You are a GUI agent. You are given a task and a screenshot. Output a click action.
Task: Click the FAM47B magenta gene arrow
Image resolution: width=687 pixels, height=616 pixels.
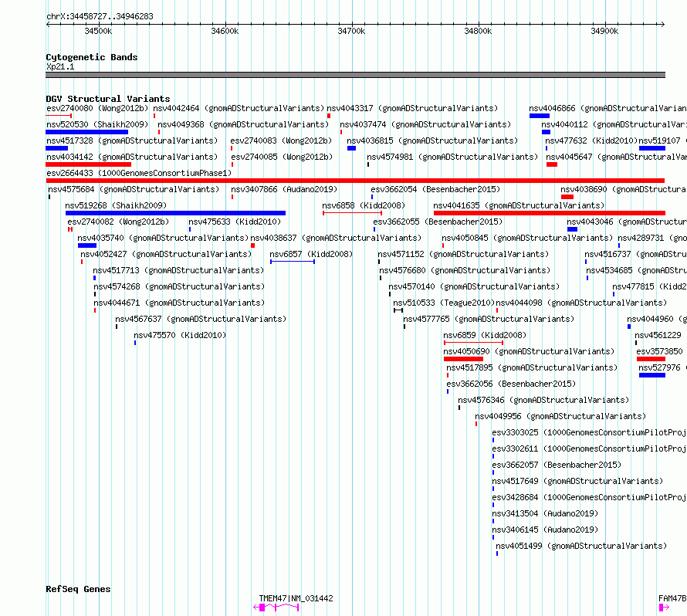click(664, 608)
